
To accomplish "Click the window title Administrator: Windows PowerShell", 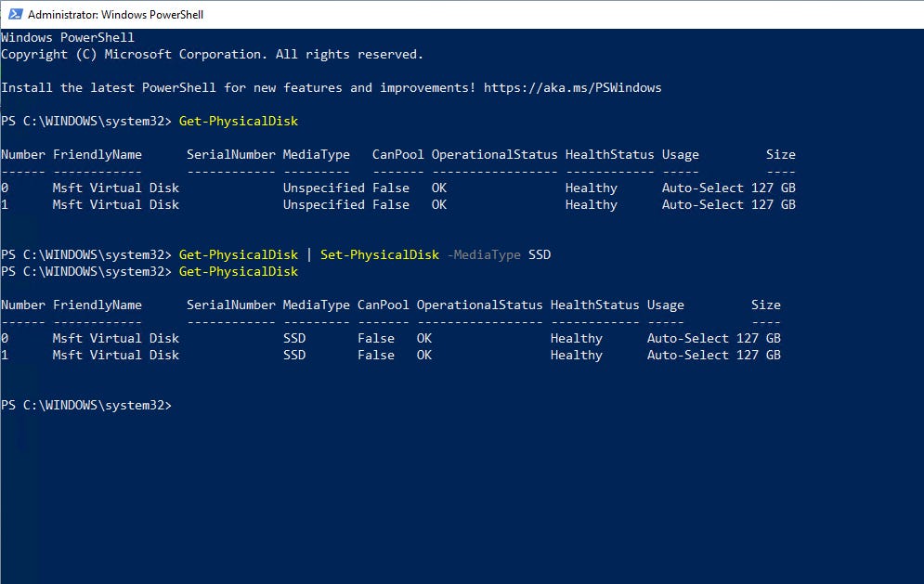I will click(x=116, y=14).
